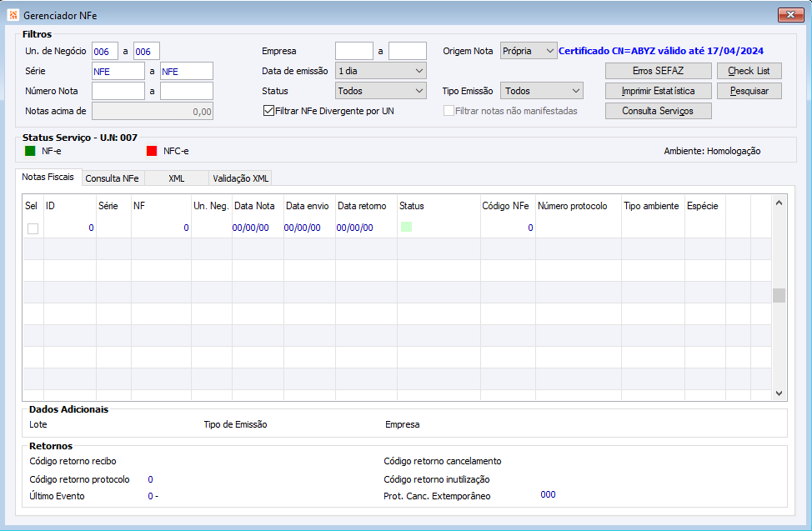The height and width of the screenshot is (531, 812).
Task: Click the 'Ambiente: Homologação' text
Action: [712, 151]
